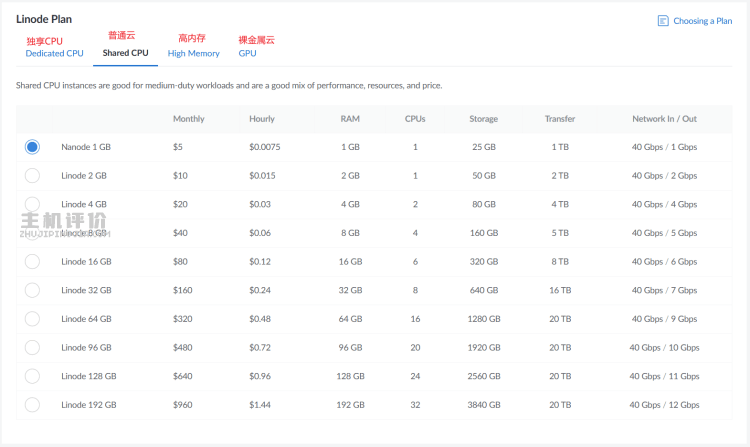750x447 pixels.
Task: Switch to the GPU tab
Action: [x=247, y=54]
